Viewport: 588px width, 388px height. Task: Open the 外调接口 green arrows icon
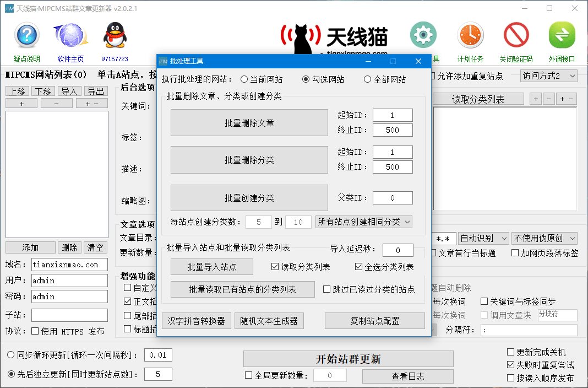point(562,35)
